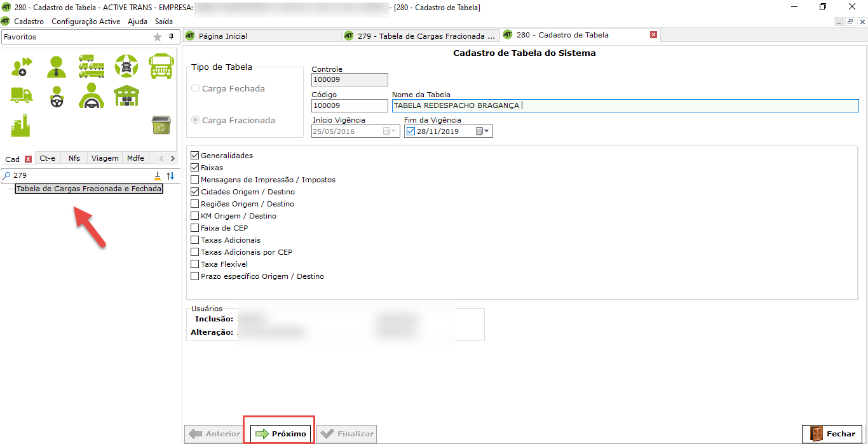This screenshot has height=444, width=868.
Task: Open the Configuração Active menu
Action: 86,21
